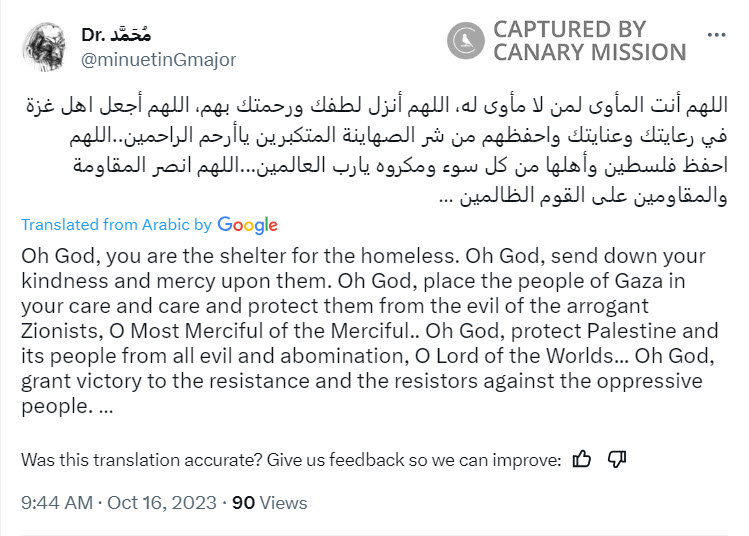Click the 9:44 AM time in timestamp
Viewport: 749px width, 536px height.
click(56, 503)
